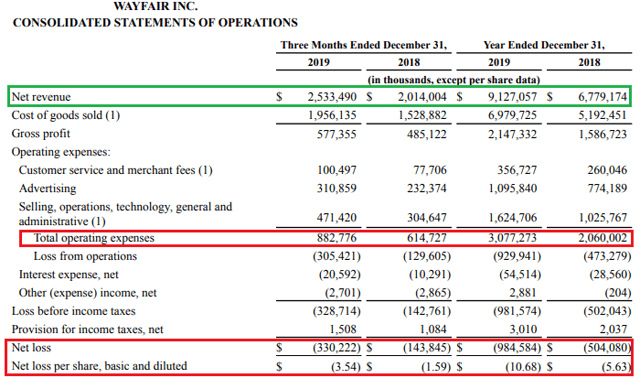Image resolution: width=640 pixels, height=378 pixels.
Task: Select the Gross profit 577,355 figure
Action: [336, 134]
